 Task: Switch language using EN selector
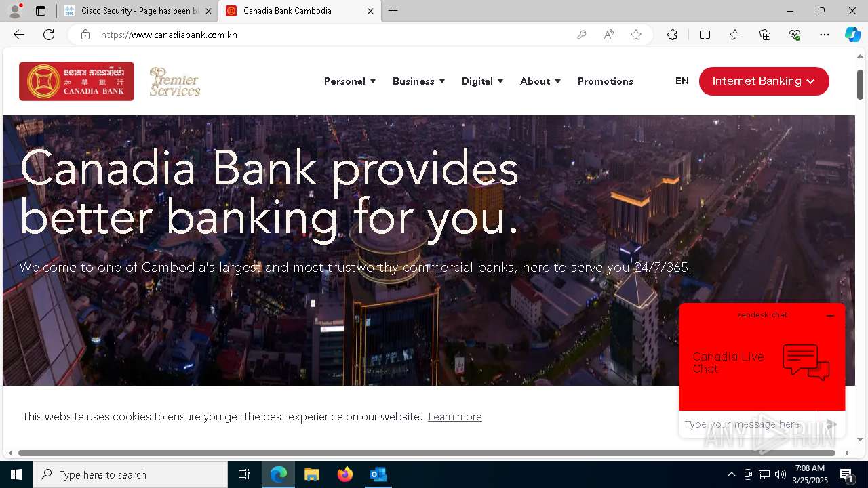(x=682, y=81)
